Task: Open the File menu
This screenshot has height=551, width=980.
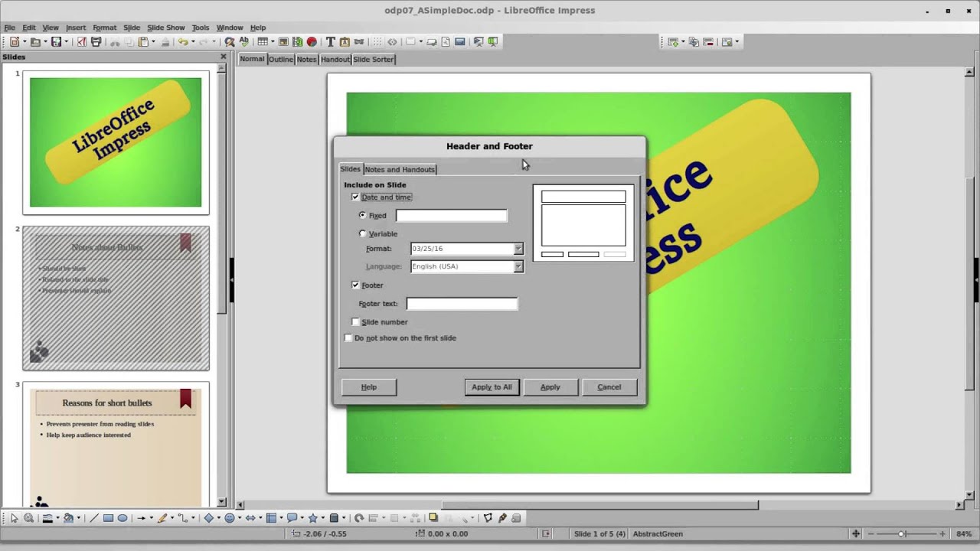Action: 9,28
